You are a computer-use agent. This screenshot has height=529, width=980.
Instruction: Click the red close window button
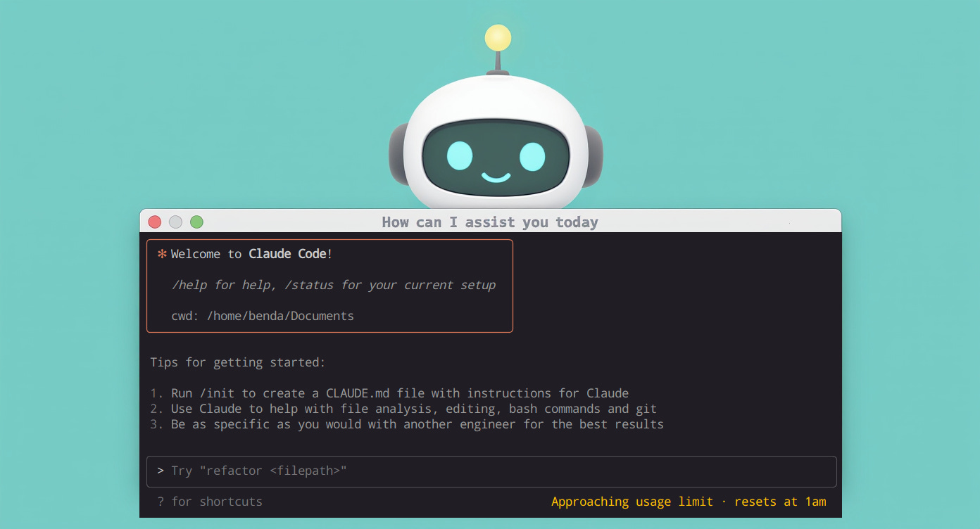click(155, 222)
